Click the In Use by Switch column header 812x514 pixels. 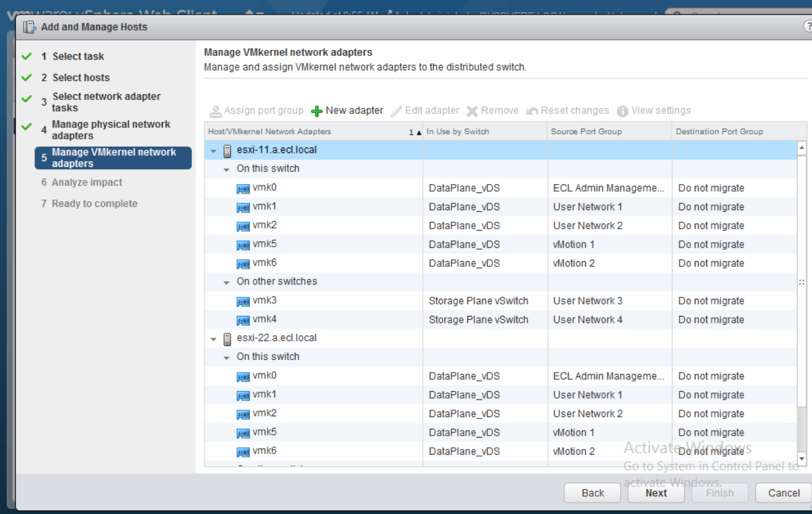(x=485, y=131)
